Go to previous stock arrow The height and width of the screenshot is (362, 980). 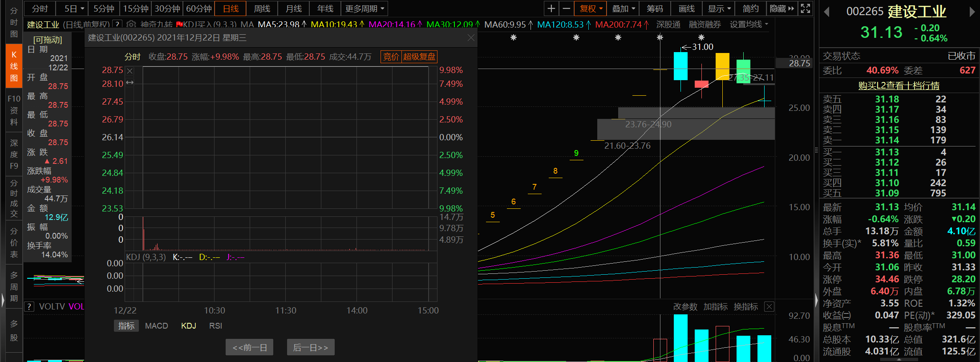(x=826, y=12)
